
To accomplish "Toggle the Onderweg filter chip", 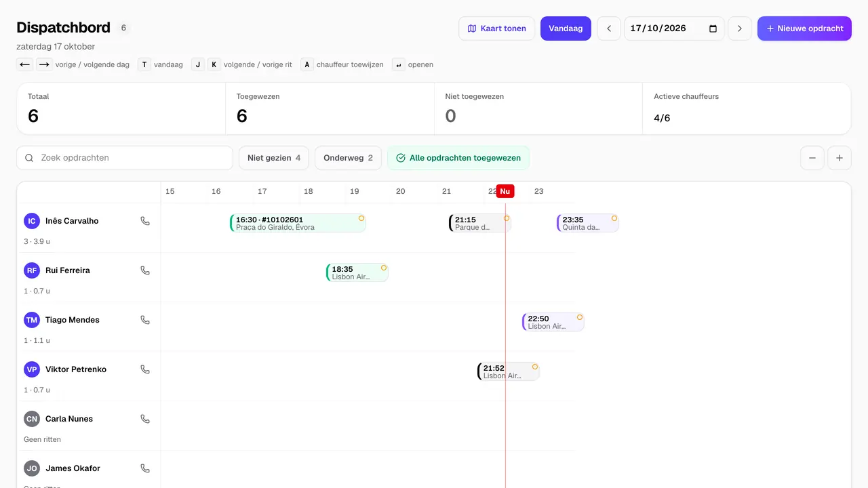I will tap(348, 158).
